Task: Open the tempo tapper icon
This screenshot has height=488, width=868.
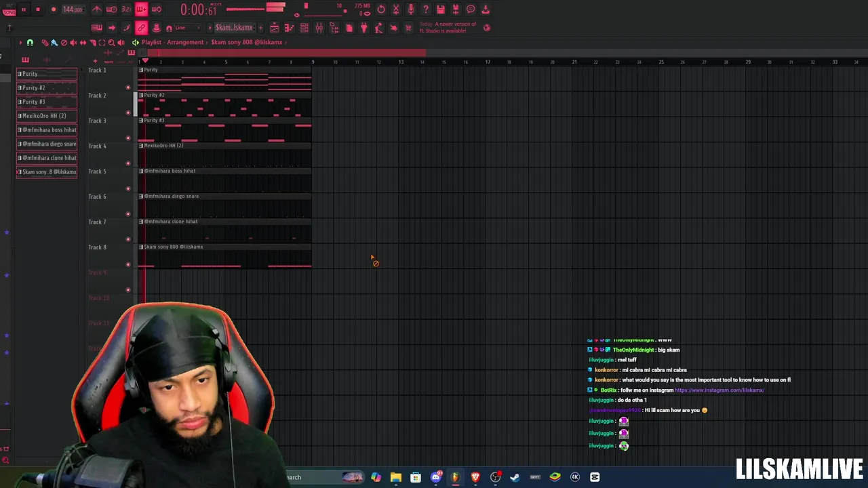Action: click(x=378, y=28)
